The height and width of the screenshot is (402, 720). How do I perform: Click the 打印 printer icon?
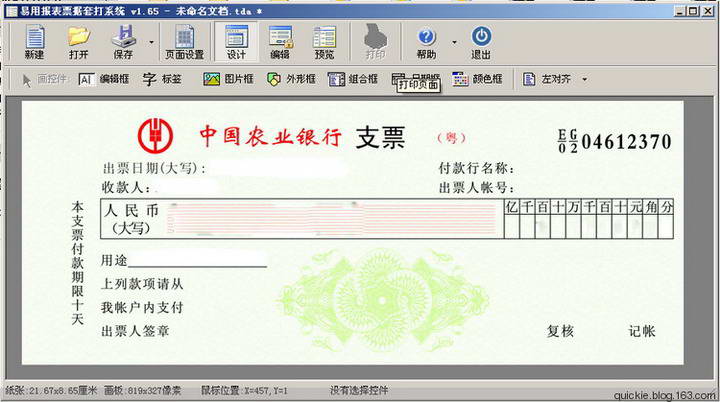tap(375, 42)
